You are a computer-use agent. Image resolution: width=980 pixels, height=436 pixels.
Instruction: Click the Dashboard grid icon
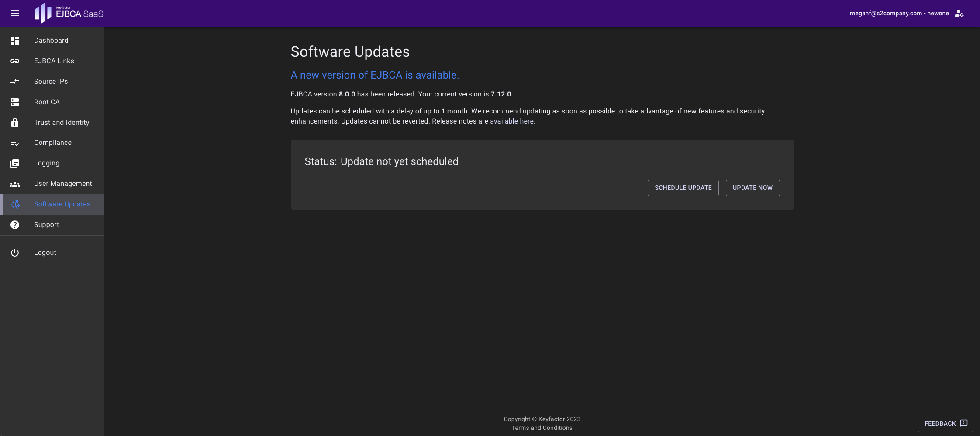tap(15, 41)
